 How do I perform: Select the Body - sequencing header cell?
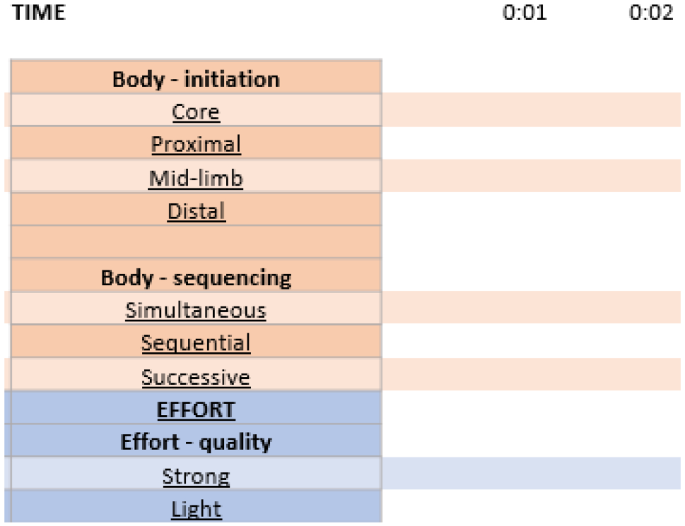point(196,275)
